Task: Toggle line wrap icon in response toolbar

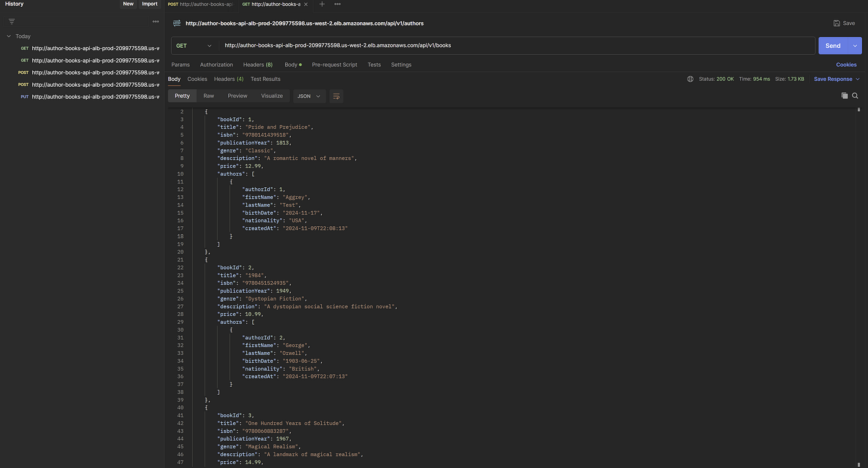Action: (337, 96)
